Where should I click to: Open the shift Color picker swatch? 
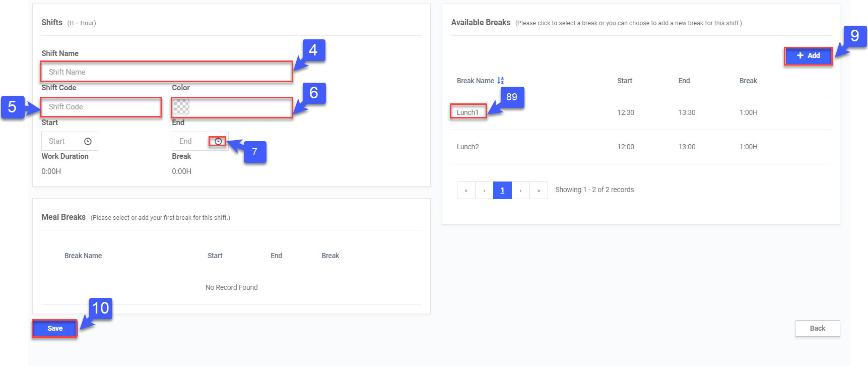[181, 106]
